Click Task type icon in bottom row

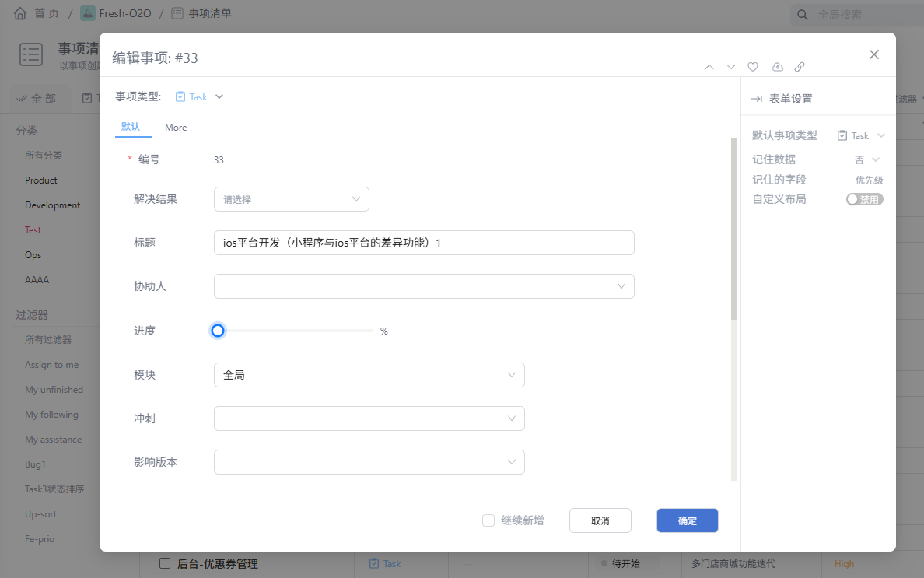[373, 563]
